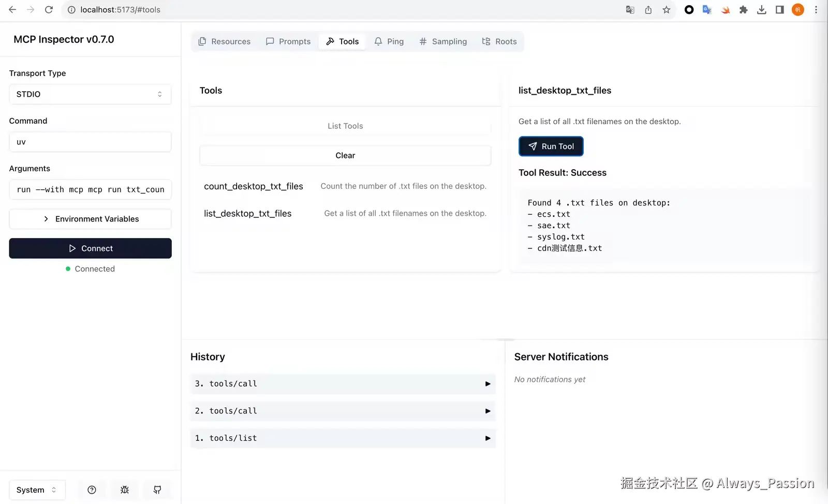Click the browser forward arrow
This screenshot has width=828, height=504.
pos(31,10)
